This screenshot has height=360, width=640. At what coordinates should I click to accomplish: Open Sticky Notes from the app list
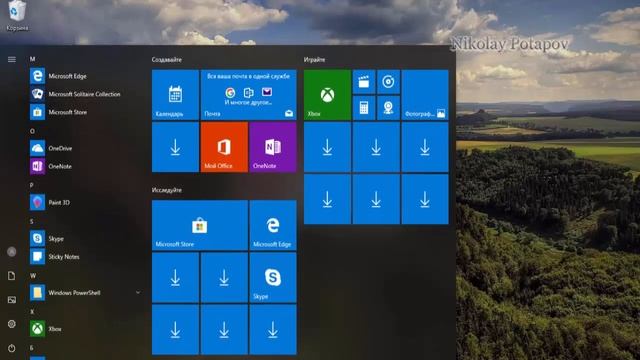pyautogui.click(x=85, y=256)
